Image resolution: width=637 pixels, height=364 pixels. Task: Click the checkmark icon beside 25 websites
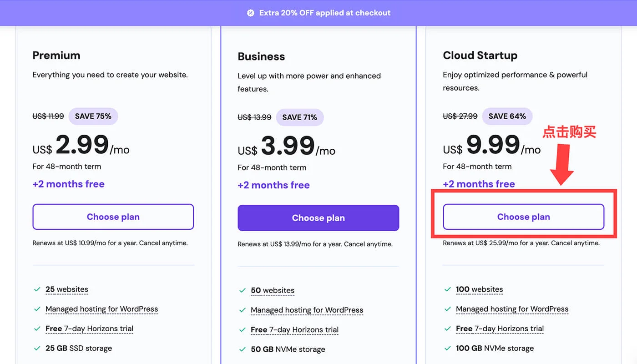[37, 289]
